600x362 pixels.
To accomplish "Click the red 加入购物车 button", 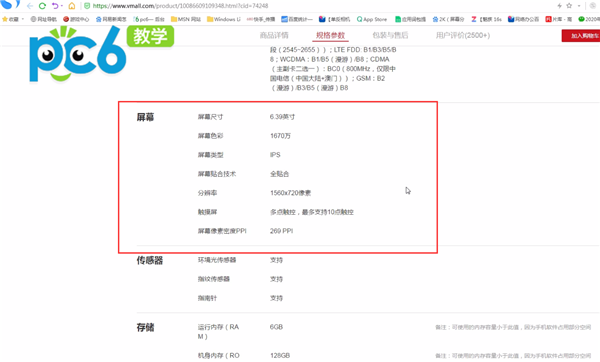I will tap(581, 36).
